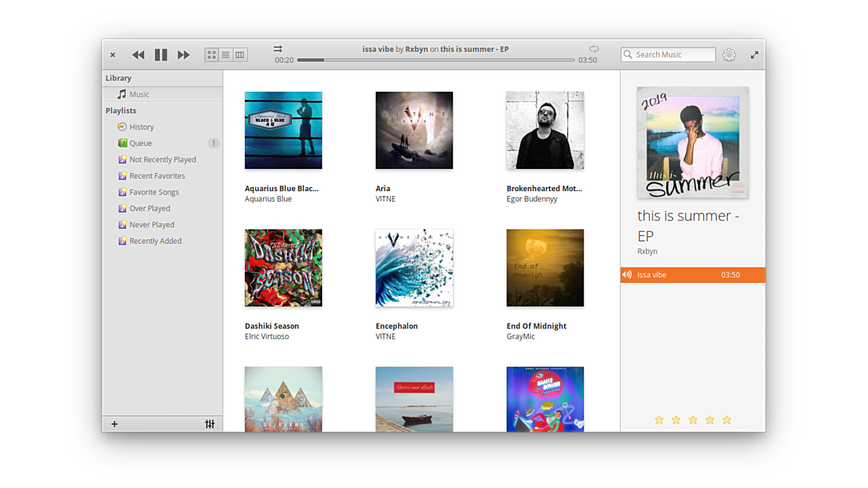Toggle repeat mode icon
The width and height of the screenshot is (868, 488).
[x=593, y=49]
